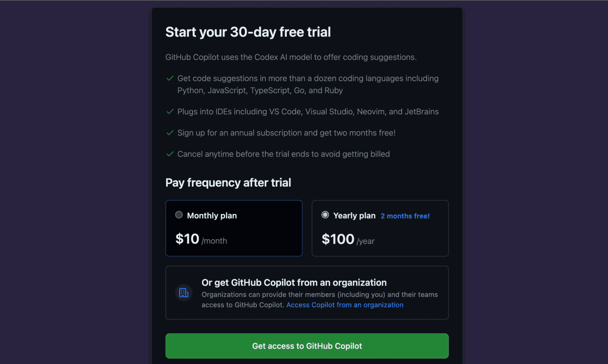Choose the $10 /month plan card
608x364 pixels.
pyautogui.click(x=234, y=228)
